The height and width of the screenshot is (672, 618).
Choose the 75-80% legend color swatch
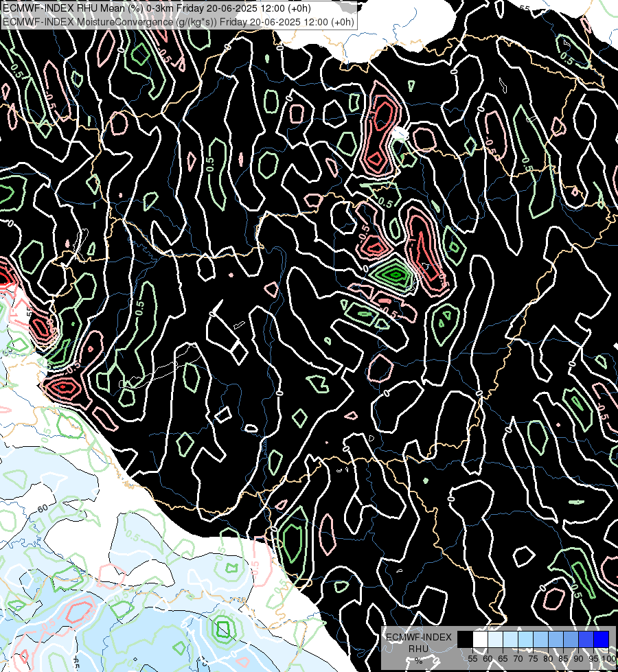point(541,639)
